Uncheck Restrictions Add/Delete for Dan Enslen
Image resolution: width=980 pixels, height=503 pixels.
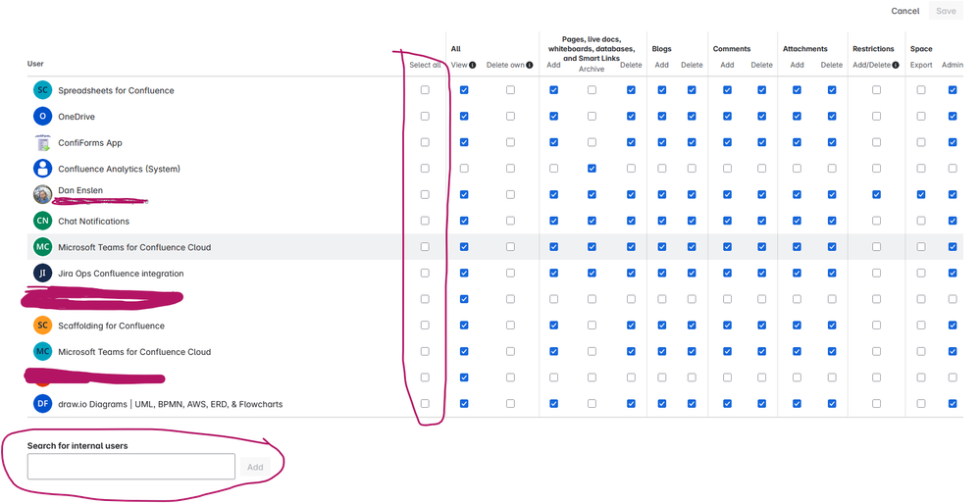tap(876, 194)
